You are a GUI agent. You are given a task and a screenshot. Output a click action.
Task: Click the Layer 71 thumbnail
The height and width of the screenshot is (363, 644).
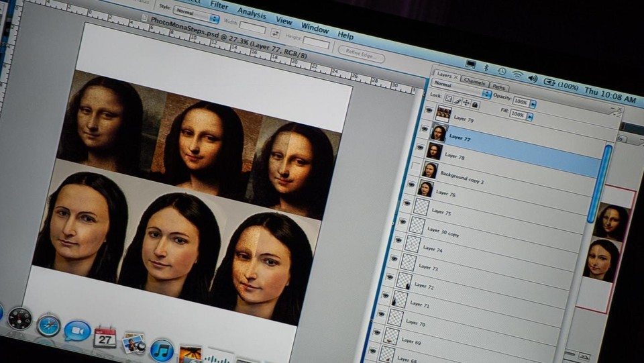point(400,299)
